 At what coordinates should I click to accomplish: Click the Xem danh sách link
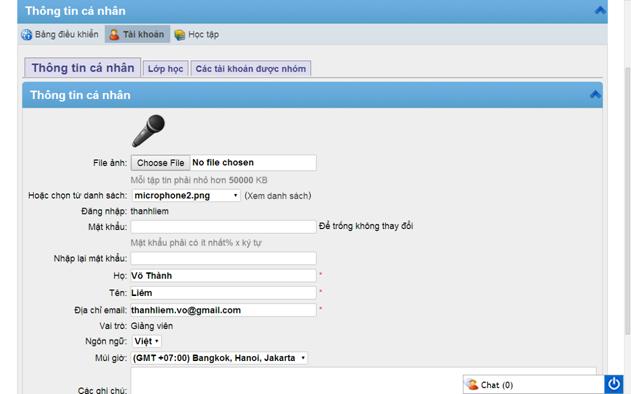coord(278,196)
